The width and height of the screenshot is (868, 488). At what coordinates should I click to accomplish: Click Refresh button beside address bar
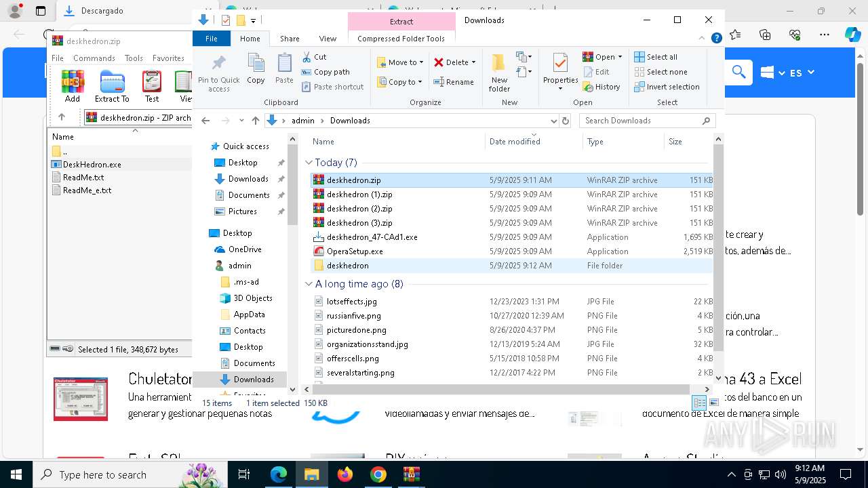point(566,121)
